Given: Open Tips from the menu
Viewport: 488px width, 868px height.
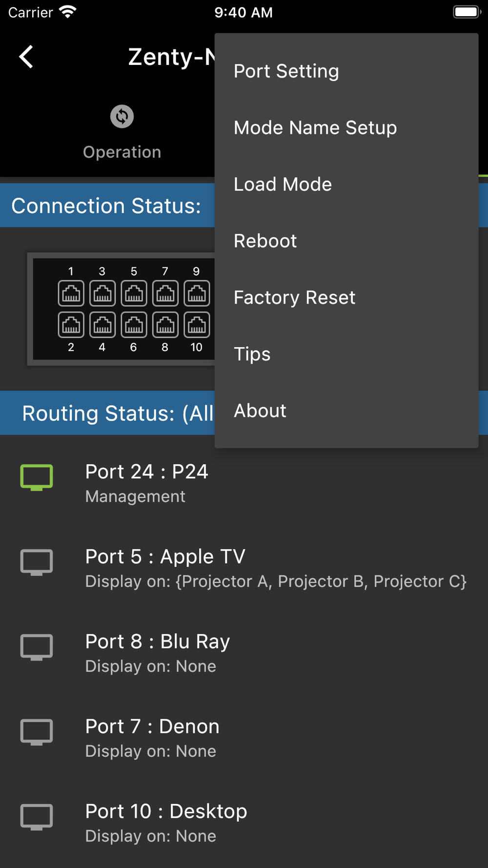Looking at the screenshot, I should [x=252, y=354].
